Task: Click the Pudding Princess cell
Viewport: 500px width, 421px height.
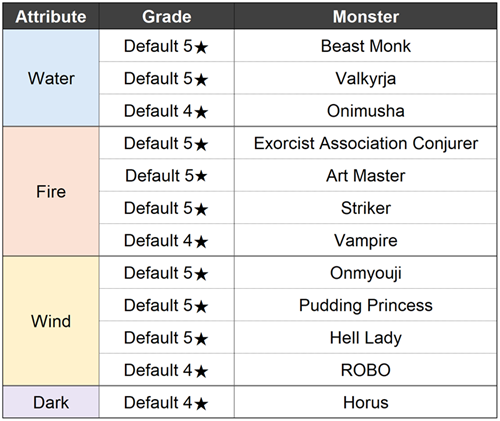Action: coord(366,305)
